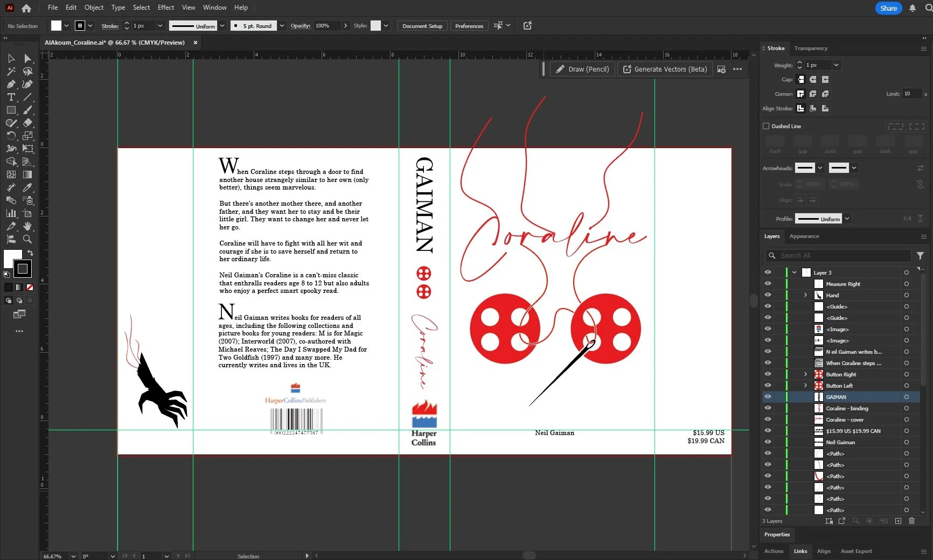Select the Curvature tool
This screenshot has width=933, height=560.
(x=27, y=84)
